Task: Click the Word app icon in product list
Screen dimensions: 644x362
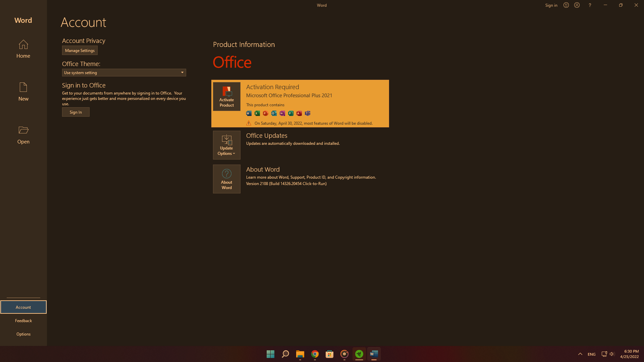Action: (249, 113)
